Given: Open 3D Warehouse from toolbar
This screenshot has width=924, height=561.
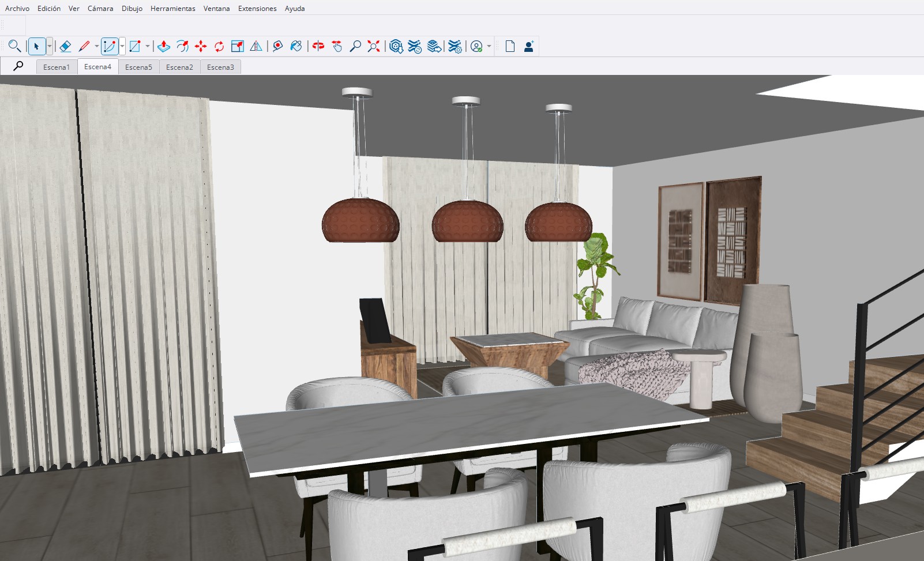Looking at the screenshot, I should tap(396, 46).
